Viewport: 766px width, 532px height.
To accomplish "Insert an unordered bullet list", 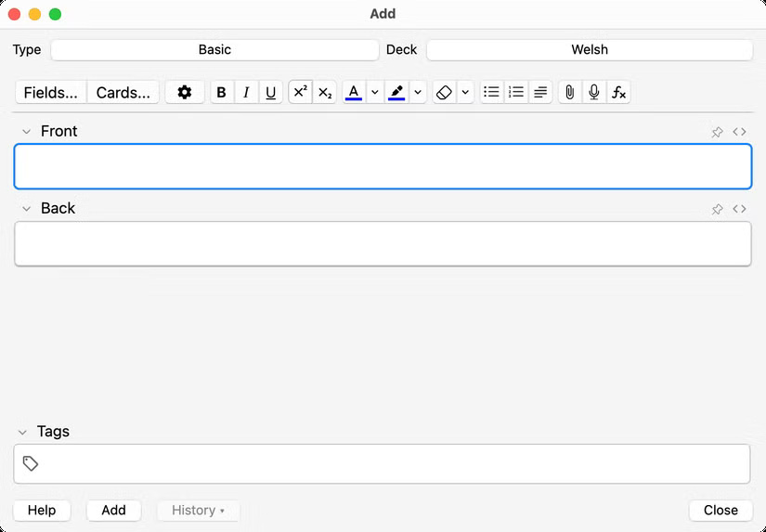I will pos(492,92).
